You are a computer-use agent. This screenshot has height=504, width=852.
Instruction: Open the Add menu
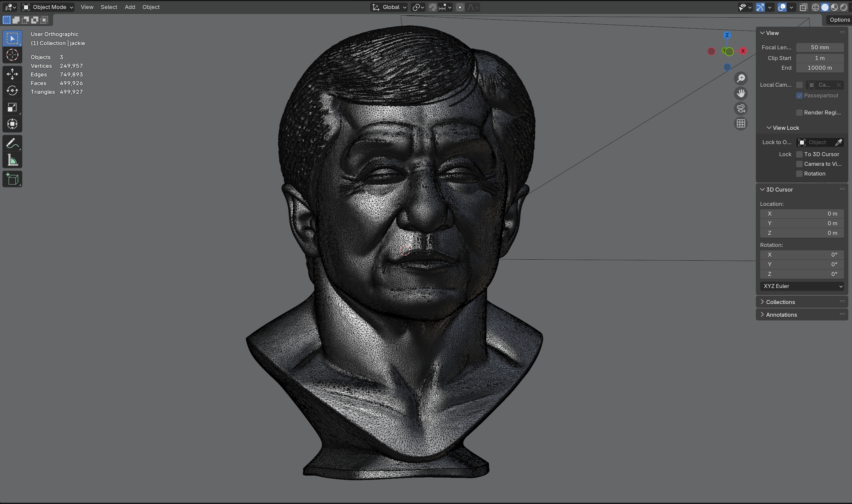pos(130,7)
